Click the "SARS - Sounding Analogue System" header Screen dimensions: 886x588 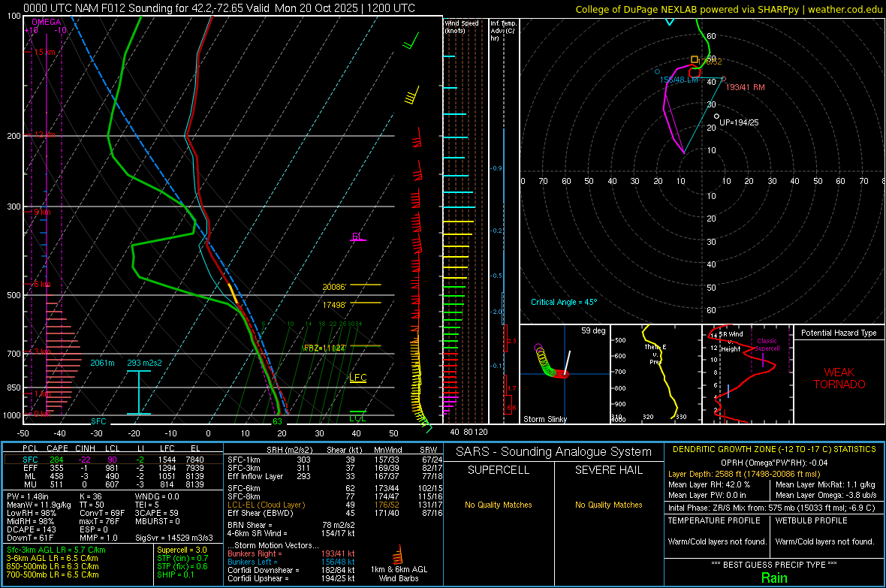(554, 452)
